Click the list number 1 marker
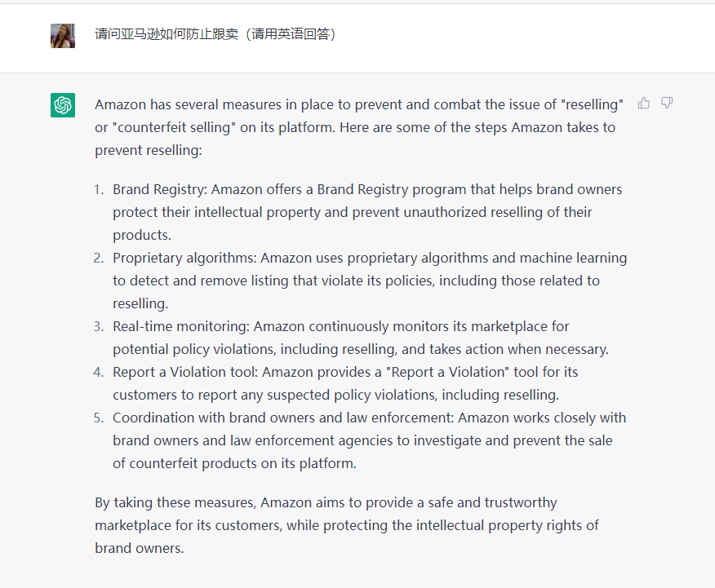The width and height of the screenshot is (715, 588). click(98, 189)
